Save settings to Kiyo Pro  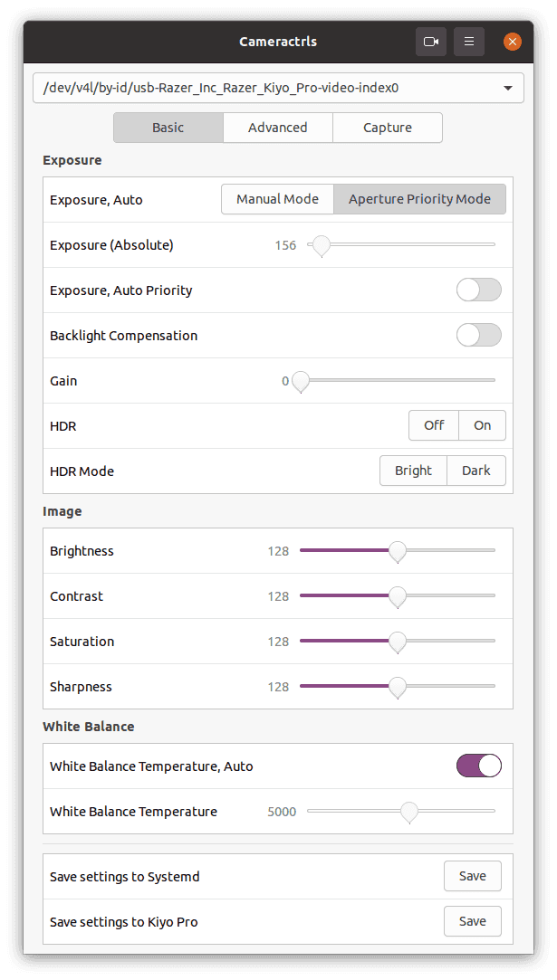pyautogui.click(x=472, y=921)
